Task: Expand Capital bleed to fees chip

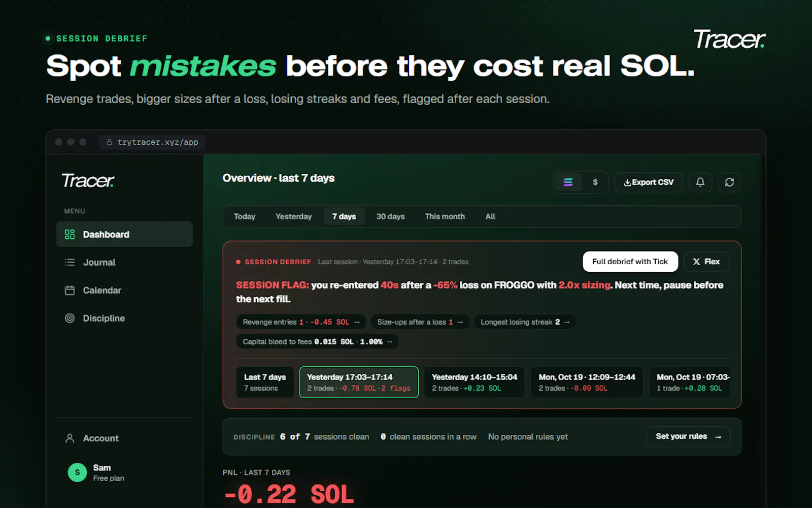Action: [317, 341]
